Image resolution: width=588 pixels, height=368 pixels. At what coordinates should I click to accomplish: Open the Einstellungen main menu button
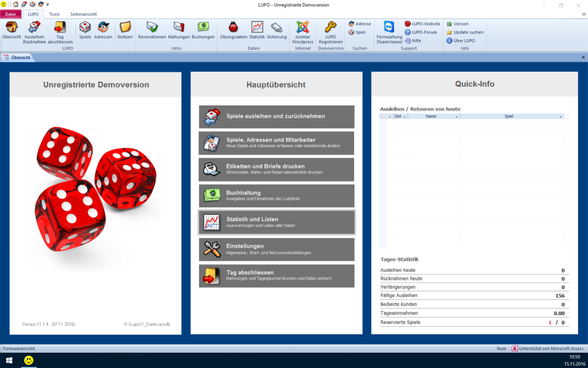coord(277,250)
